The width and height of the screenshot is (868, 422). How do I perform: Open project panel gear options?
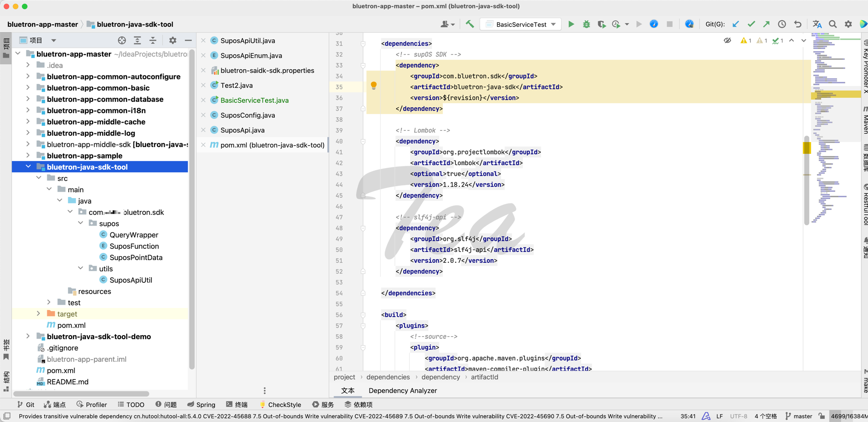[173, 41]
